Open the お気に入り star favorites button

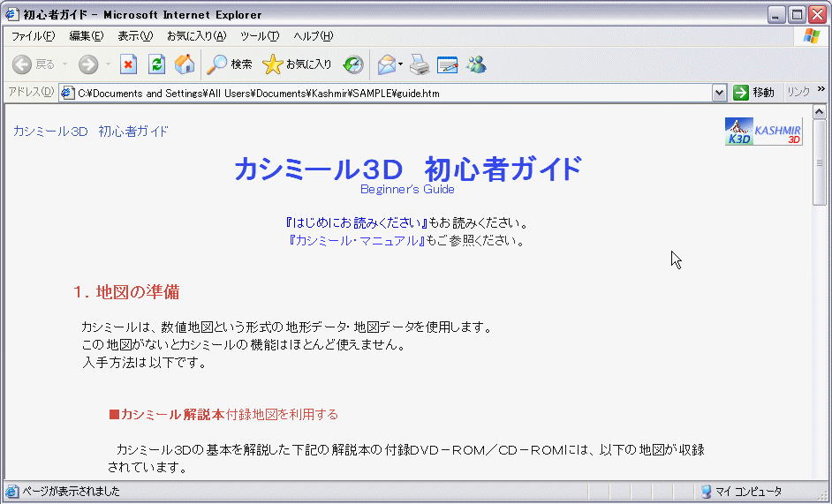click(x=297, y=64)
